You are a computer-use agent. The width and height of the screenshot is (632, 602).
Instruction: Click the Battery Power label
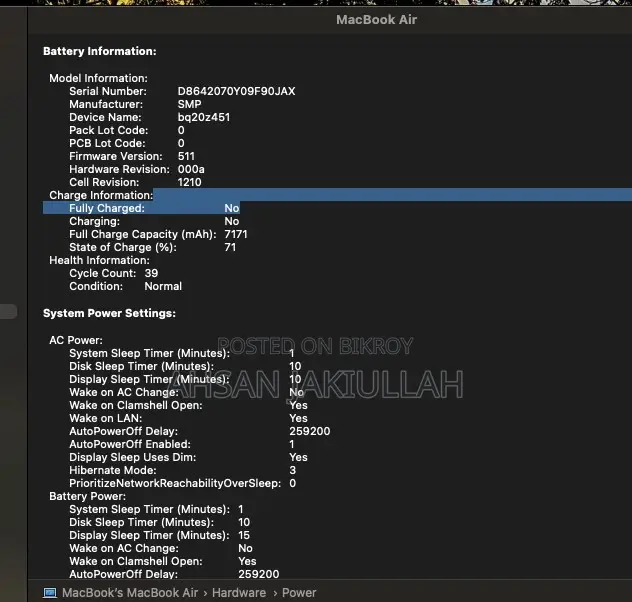coord(87,496)
